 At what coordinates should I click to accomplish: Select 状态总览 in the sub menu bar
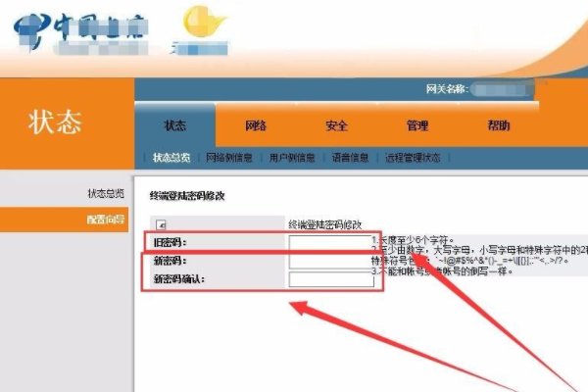point(171,158)
